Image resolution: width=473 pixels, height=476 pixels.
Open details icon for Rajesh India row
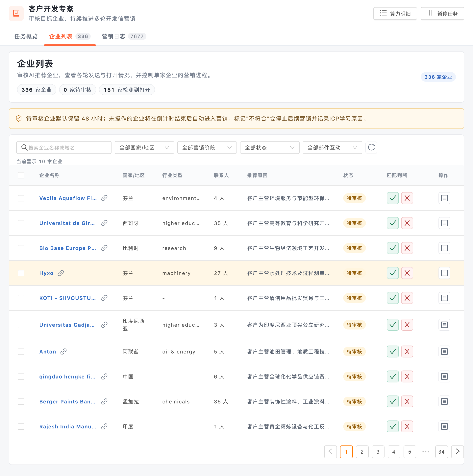point(444,426)
